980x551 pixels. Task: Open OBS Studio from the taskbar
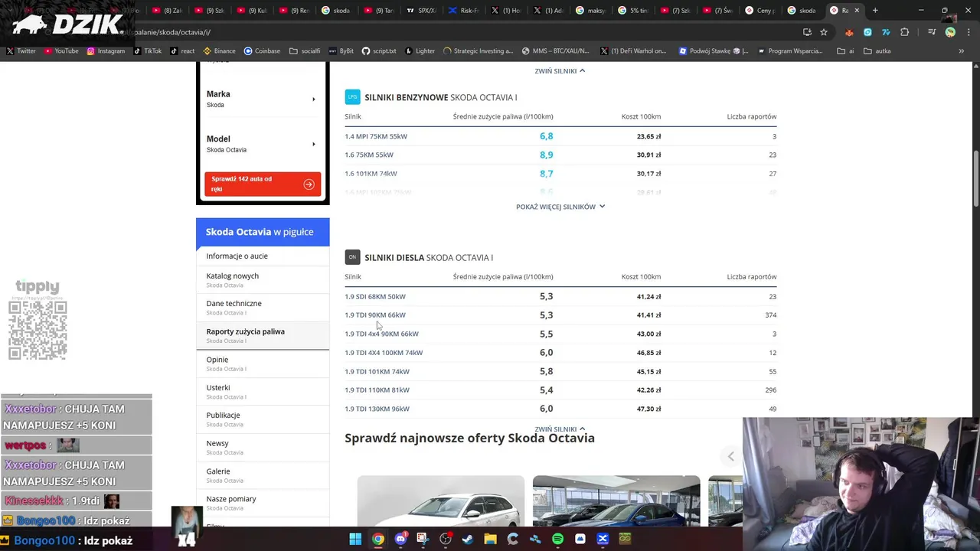446,539
